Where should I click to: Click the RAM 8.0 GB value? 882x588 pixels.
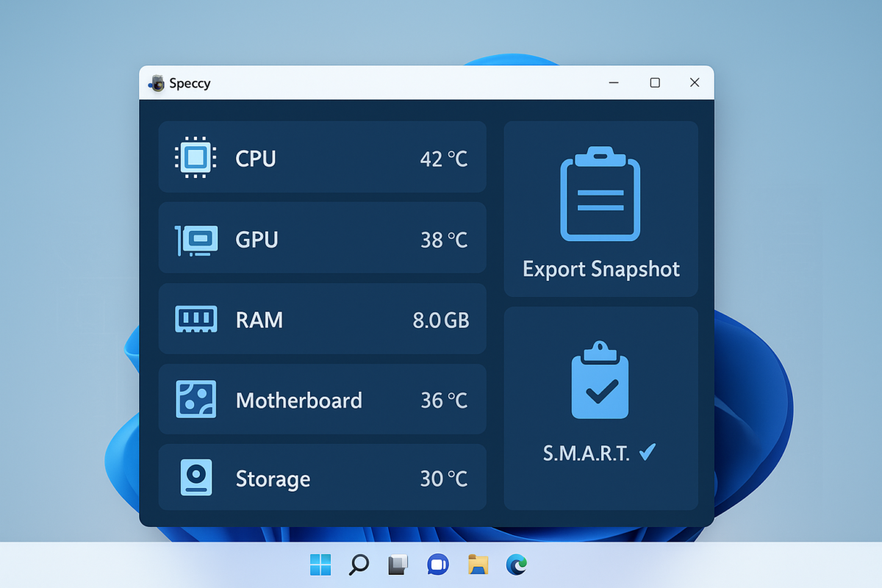coord(440,320)
